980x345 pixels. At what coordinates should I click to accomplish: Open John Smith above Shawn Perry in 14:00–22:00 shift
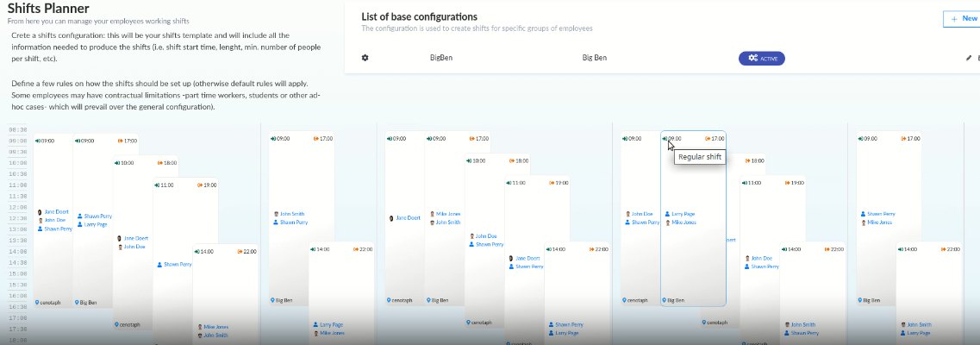pos(804,325)
